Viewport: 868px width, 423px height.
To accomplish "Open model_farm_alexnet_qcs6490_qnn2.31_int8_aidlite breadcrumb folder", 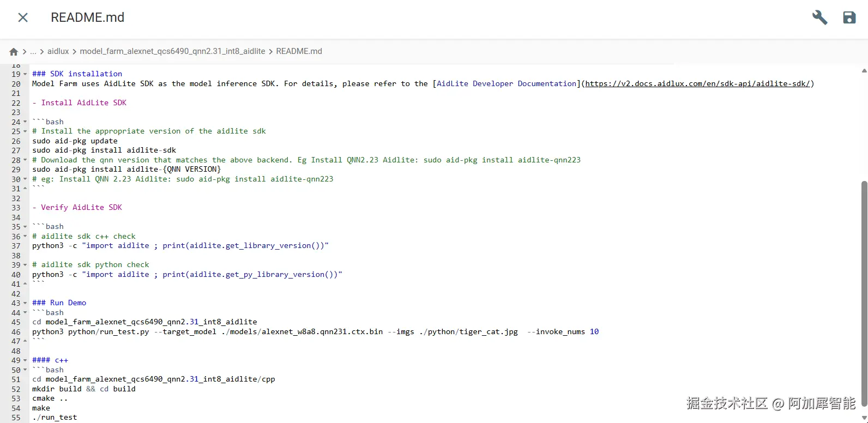I will point(172,51).
